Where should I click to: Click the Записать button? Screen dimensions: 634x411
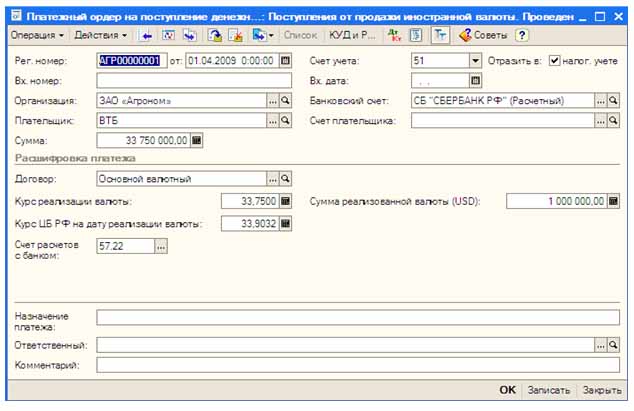(550, 390)
